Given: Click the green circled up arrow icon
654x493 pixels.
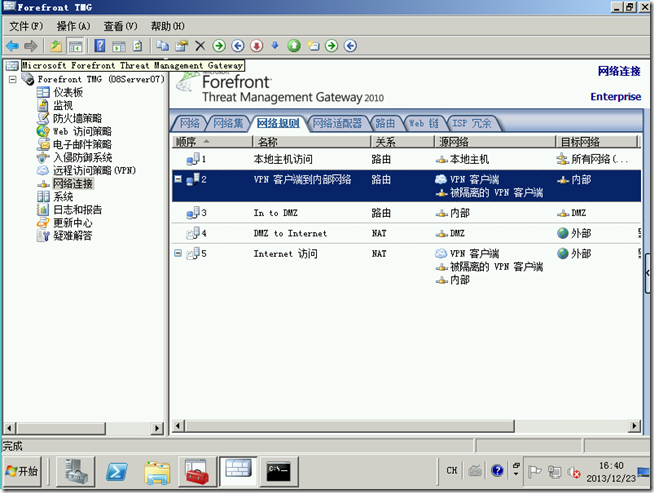Looking at the screenshot, I should click(x=294, y=46).
